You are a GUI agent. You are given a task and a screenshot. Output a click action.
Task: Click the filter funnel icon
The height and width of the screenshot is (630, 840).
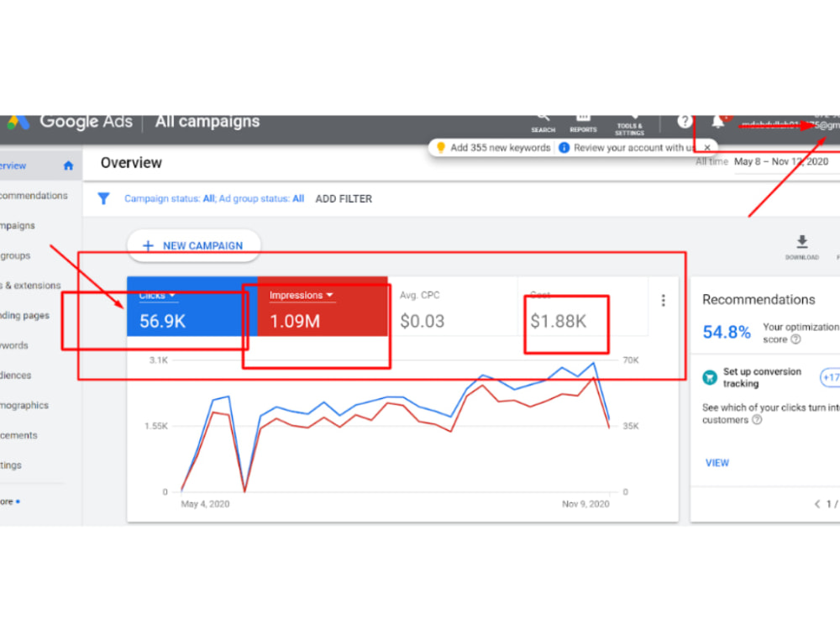tap(103, 199)
